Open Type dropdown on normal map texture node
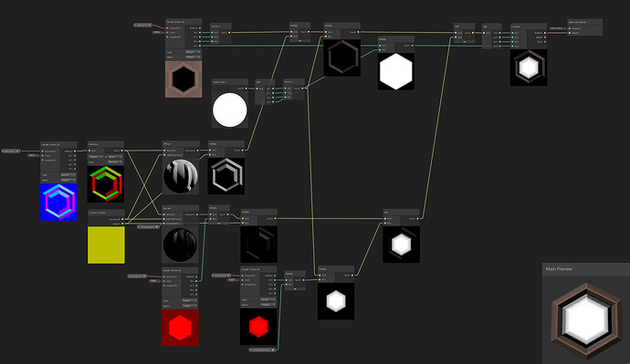This screenshot has height=364, width=630. pyautogui.click(x=68, y=175)
